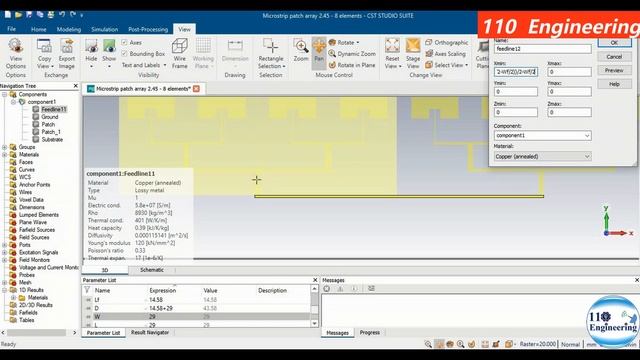This screenshot has width=640, height=360.
Task: Toggle the Axes checkbox
Action: pos(124,42)
